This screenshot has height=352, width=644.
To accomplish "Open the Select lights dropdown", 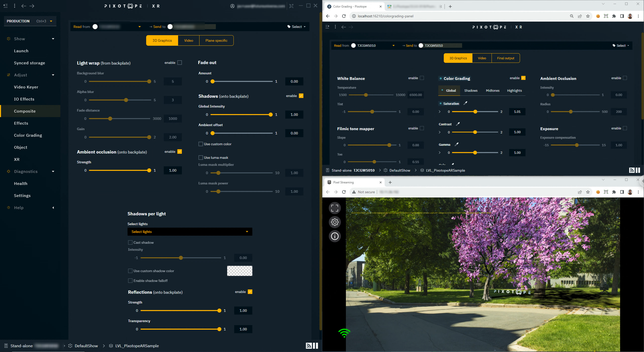I will coord(190,232).
